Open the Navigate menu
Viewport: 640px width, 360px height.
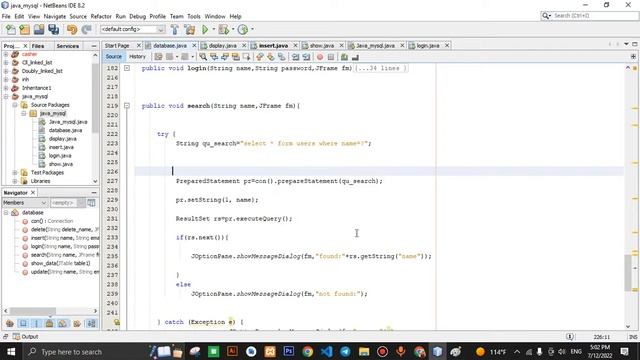coord(55,16)
